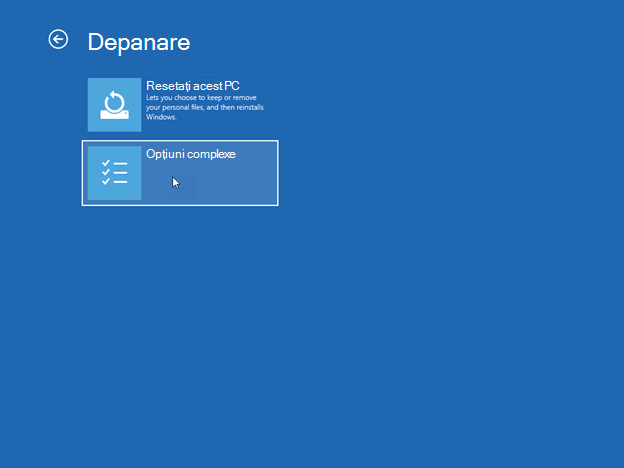This screenshot has width=624, height=468.
Task: Click the Depanare page title
Action: pos(139,42)
